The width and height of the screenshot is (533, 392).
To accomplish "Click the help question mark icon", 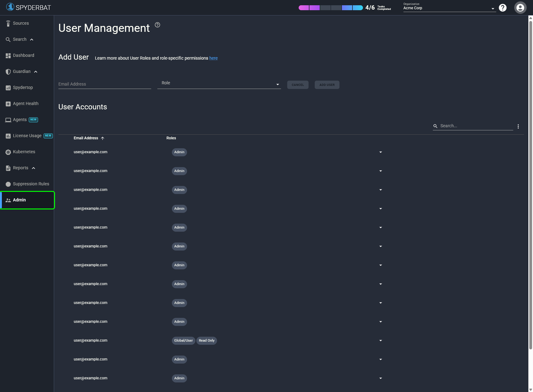I will click(x=502, y=7).
